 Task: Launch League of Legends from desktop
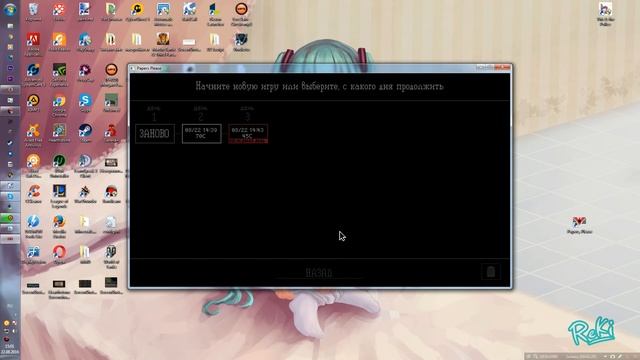click(x=59, y=196)
